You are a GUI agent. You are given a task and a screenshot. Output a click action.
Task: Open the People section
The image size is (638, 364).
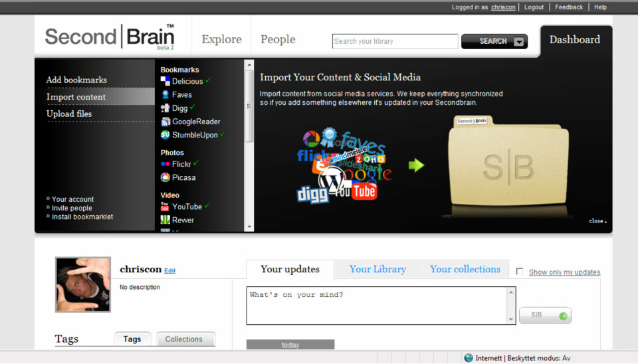tap(278, 39)
